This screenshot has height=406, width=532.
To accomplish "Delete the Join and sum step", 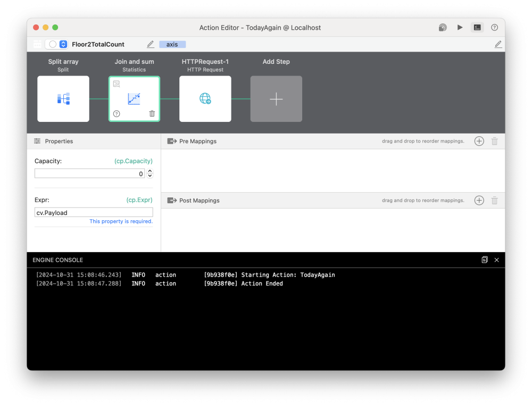I will (152, 114).
